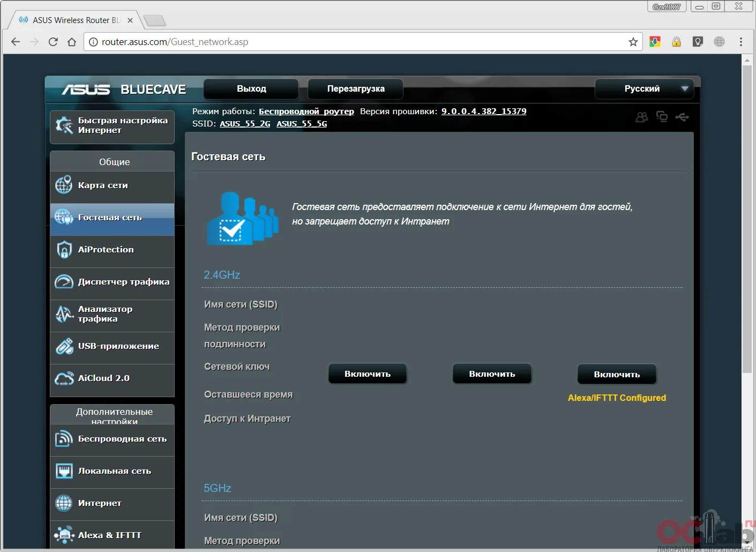This screenshot has width=756, height=552.
Task: Click the Traffic Analyzer waveform icon
Action: pos(64,314)
